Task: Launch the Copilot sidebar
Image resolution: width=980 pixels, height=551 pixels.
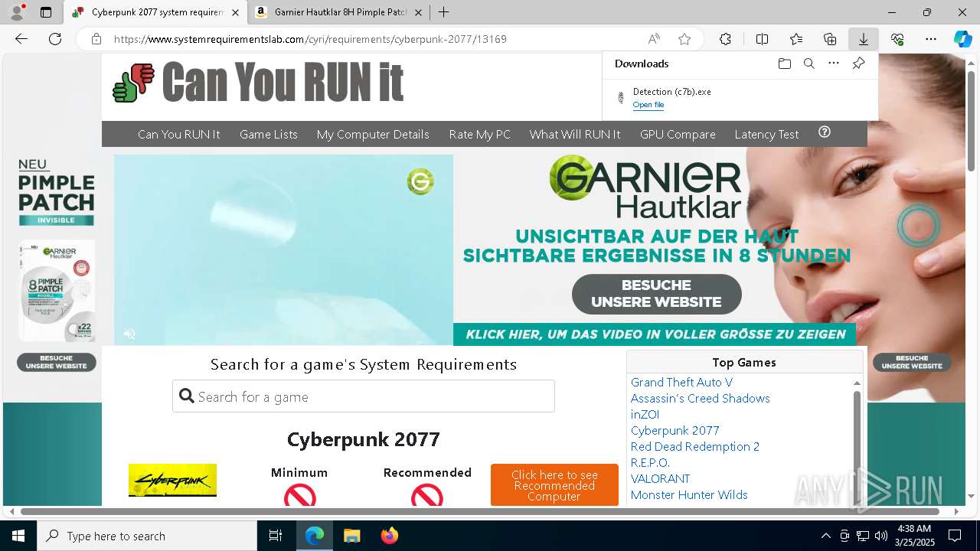Action: 962,39
